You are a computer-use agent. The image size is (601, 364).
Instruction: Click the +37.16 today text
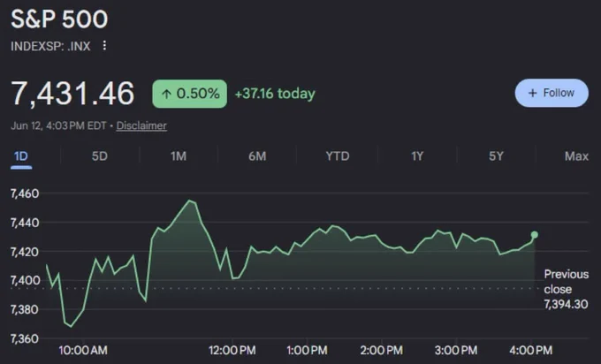tap(275, 94)
